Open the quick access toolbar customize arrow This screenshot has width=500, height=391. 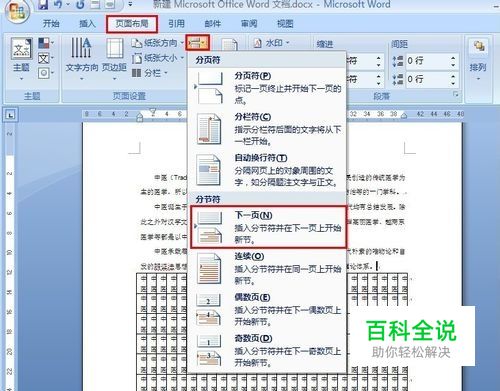click(x=130, y=5)
